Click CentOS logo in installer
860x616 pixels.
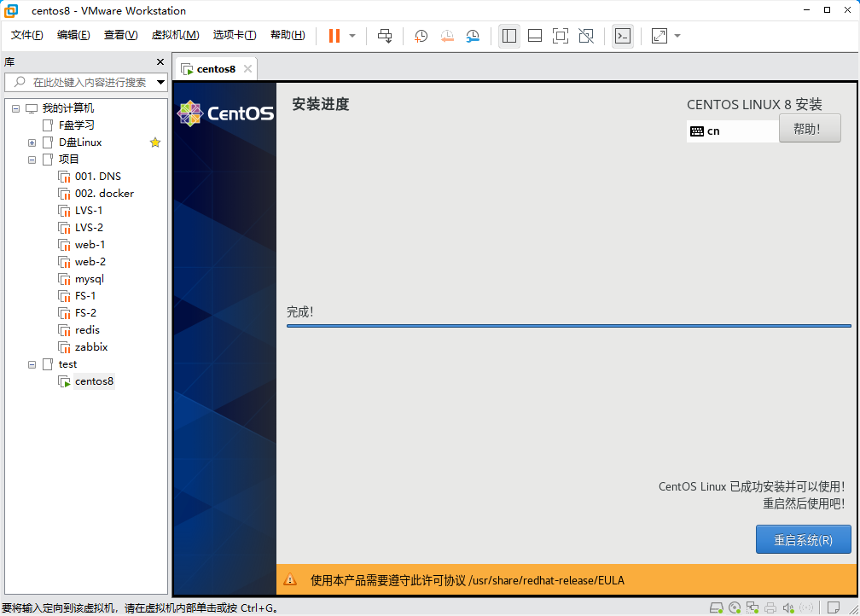(225, 113)
